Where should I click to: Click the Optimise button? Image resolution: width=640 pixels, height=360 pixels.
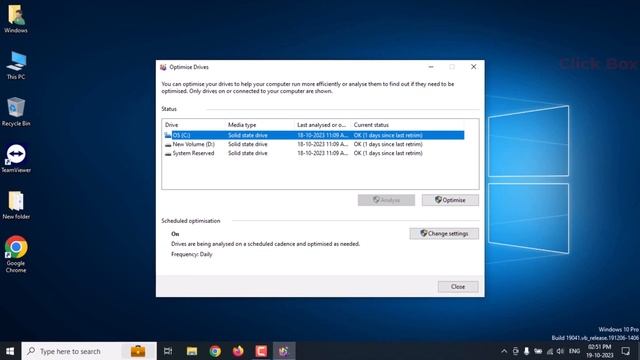(x=450, y=200)
